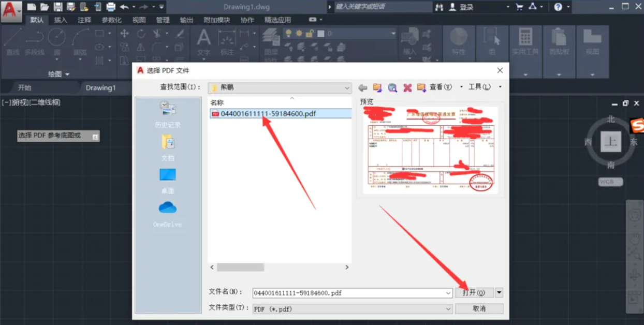Screen dimensions: 644x325
Task: Create a new folder in the dialog
Action: tap(421, 87)
